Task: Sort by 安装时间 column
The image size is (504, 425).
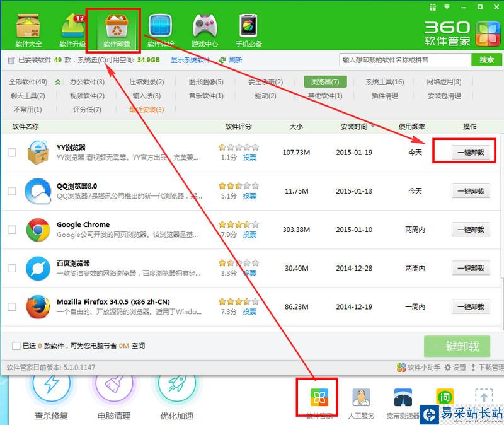Action: tap(354, 127)
